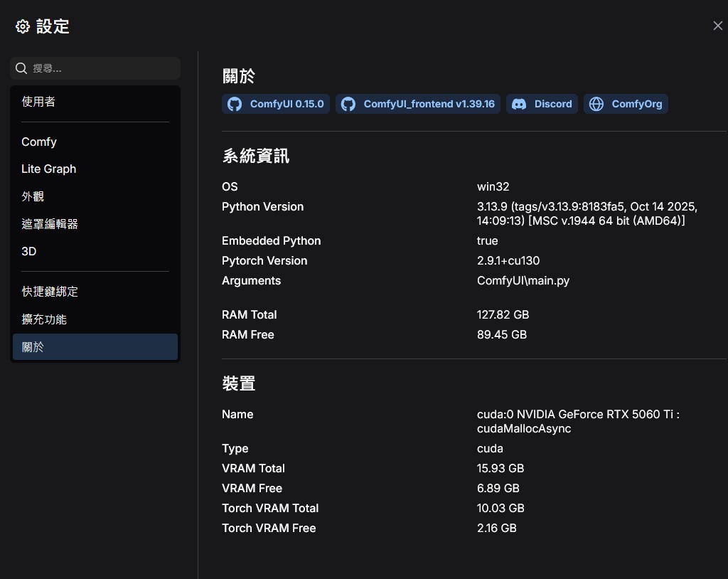
Task: Close the settings dialog with the X
Action: click(717, 26)
